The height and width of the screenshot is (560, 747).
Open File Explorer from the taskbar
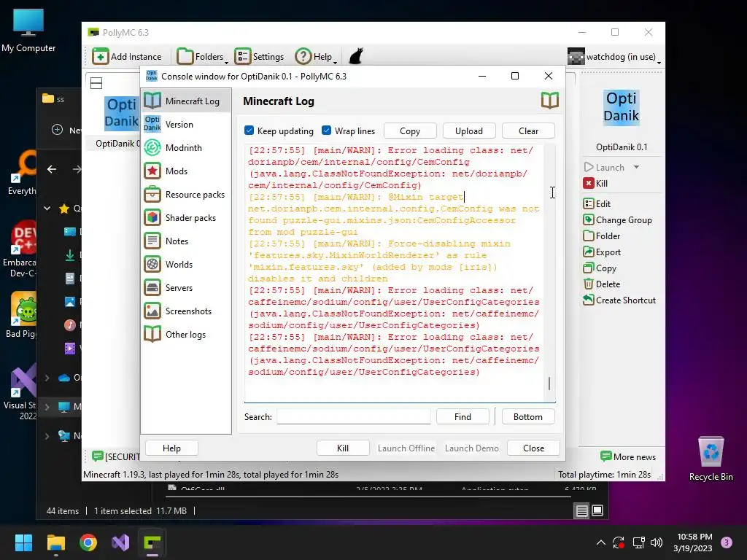click(55, 542)
